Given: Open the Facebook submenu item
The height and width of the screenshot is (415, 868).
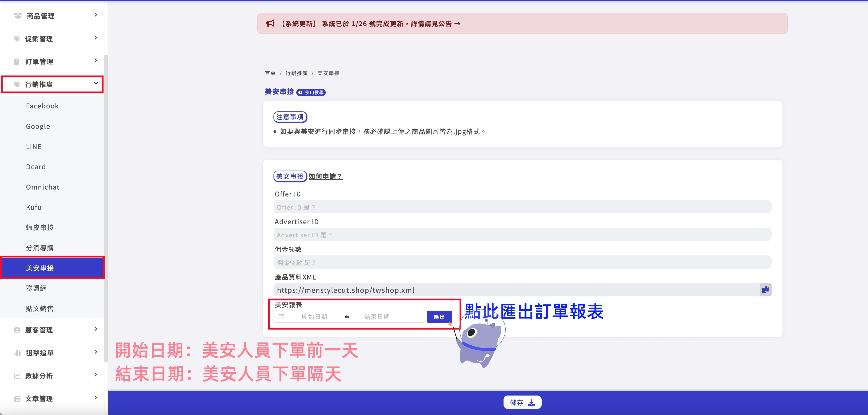Looking at the screenshot, I should (x=52, y=106).
